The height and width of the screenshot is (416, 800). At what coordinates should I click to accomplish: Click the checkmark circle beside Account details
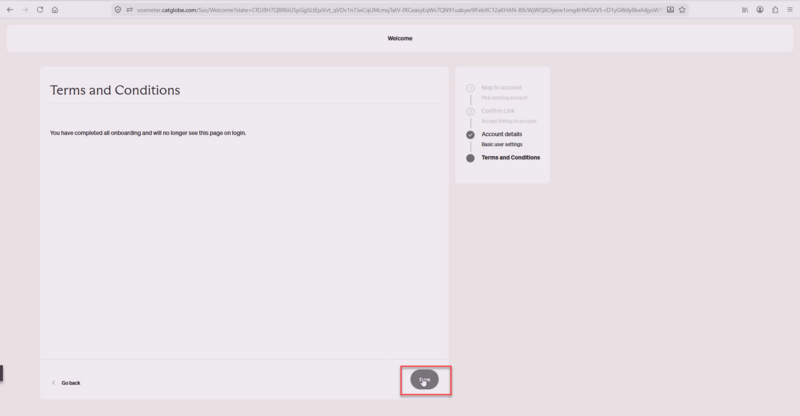point(470,135)
